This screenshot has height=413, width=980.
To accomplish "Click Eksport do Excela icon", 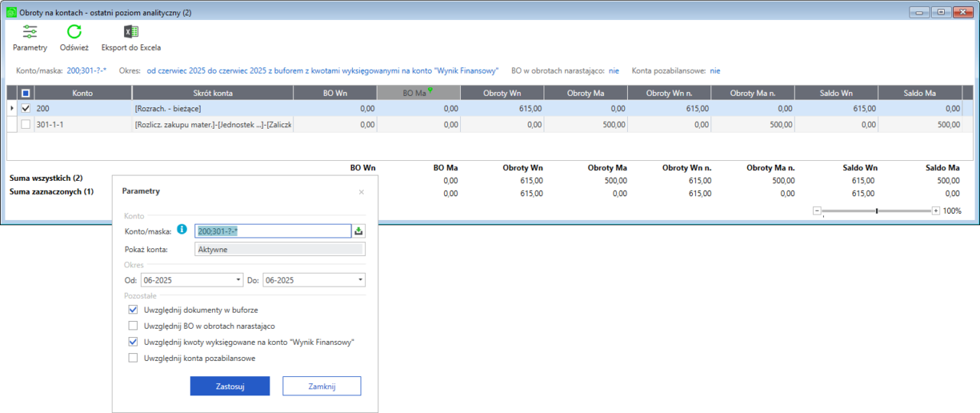I will tap(131, 32).
